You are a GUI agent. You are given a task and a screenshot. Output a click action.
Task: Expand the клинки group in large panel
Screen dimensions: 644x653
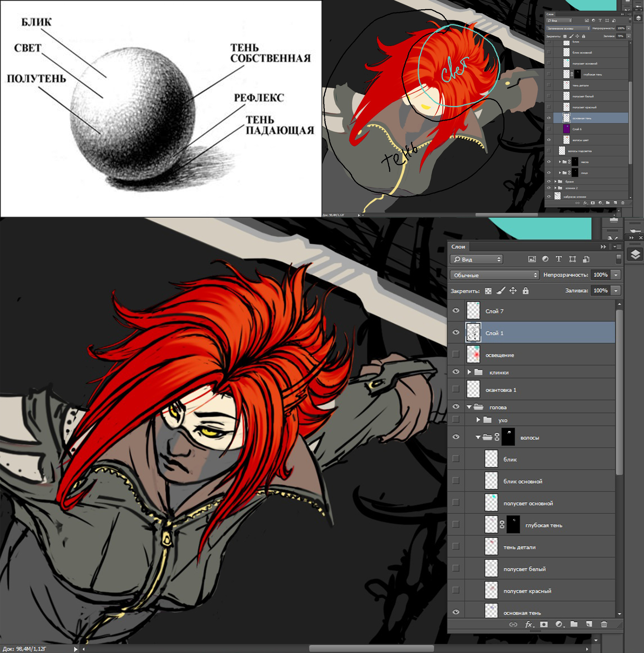469,372
